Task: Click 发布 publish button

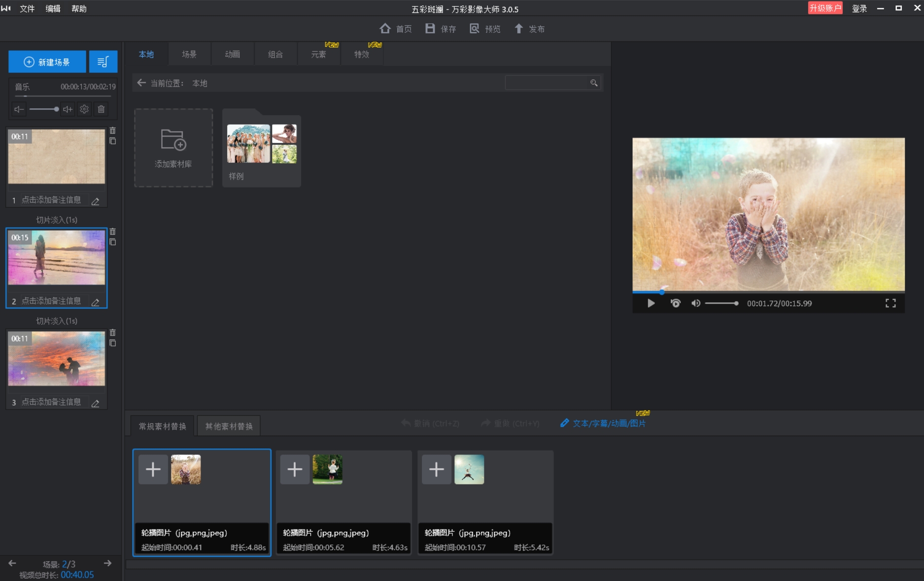Action: pyautogui.click(x=529, y=29)
